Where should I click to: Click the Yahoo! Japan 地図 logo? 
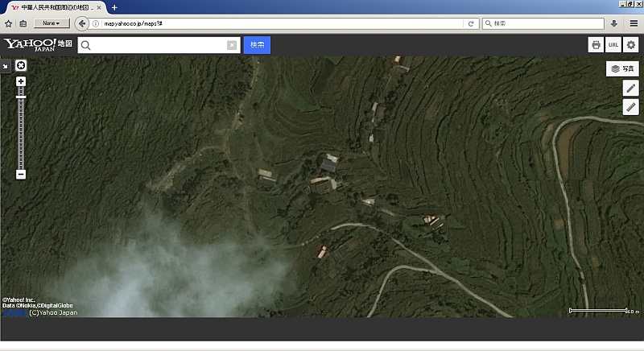pyautogui.click(x=38, y=45)
